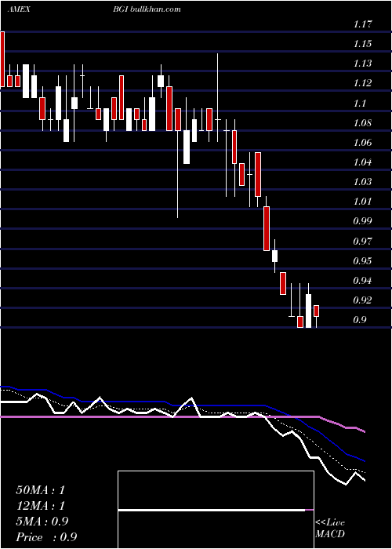Click the <<Live MACD label
392x549 pixels.
click(x=330, y=528)
